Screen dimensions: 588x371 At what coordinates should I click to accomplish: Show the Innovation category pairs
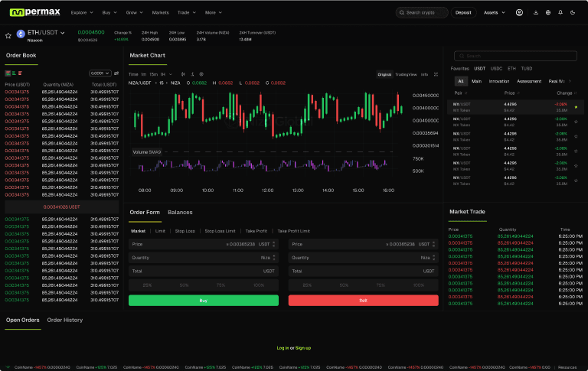(x=498, y=81)
